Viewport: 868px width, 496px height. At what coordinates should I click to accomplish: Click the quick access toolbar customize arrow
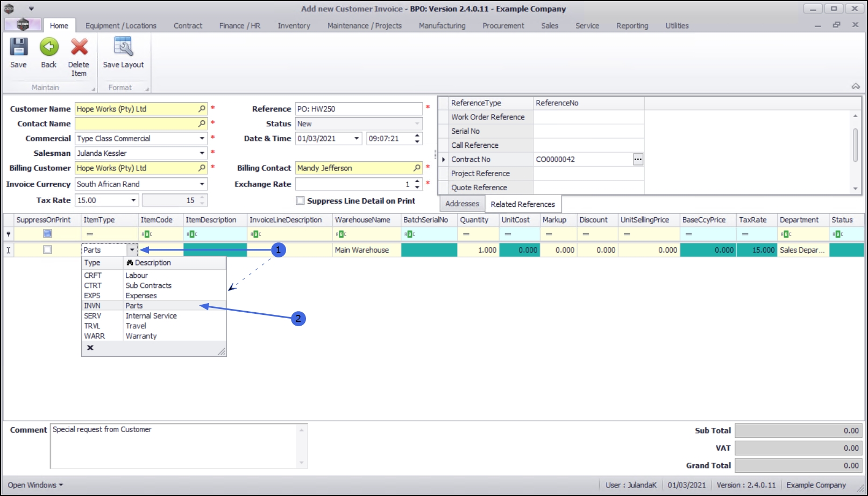click(x=31, y=9)
